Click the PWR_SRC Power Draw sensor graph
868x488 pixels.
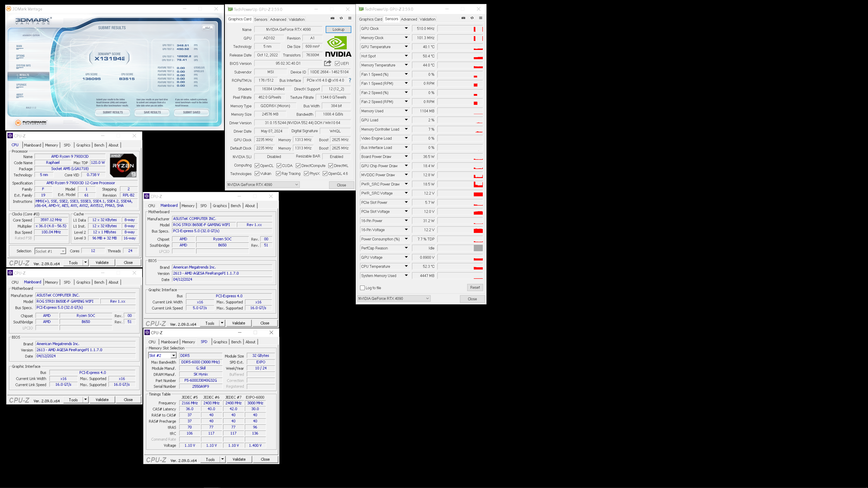pyautogui.click(x=460, y=184)
